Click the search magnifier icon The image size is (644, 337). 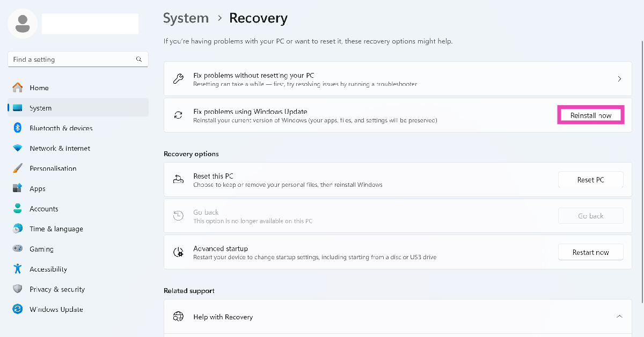[x=139, y=60]
